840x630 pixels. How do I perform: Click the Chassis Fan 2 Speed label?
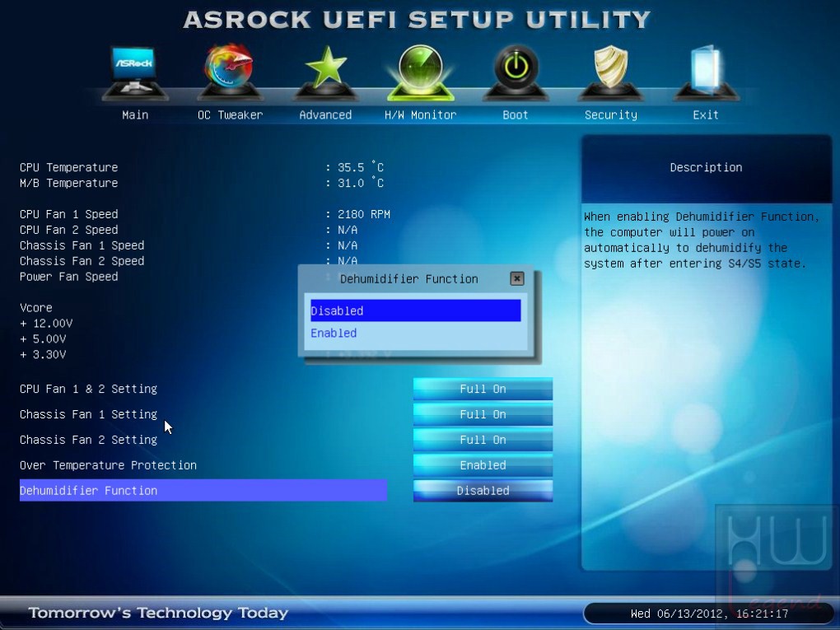82,261
